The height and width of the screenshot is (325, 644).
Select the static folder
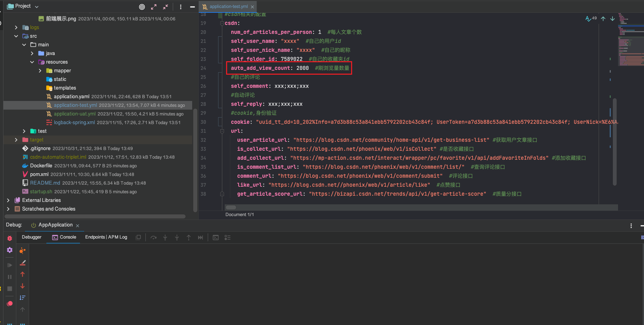click(60, 79)
